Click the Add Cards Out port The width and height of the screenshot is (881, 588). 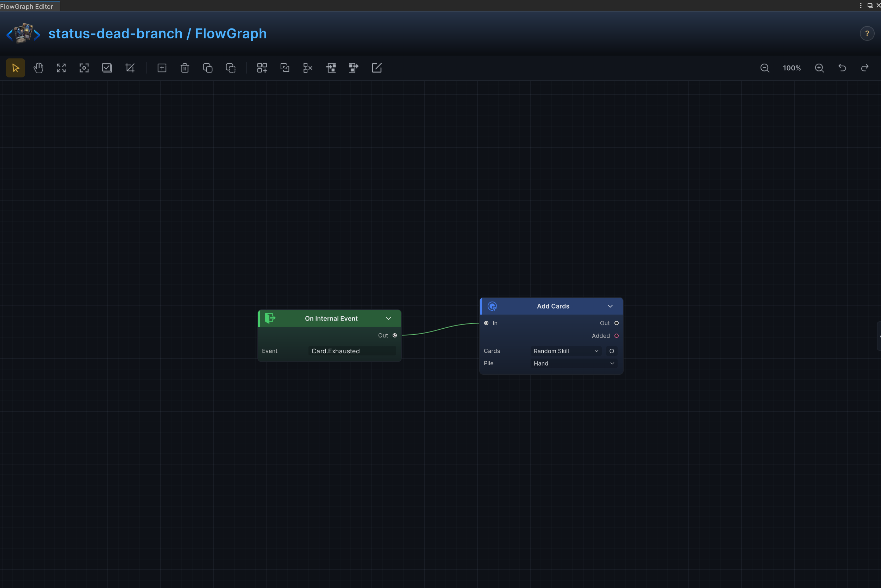[617, 323]
